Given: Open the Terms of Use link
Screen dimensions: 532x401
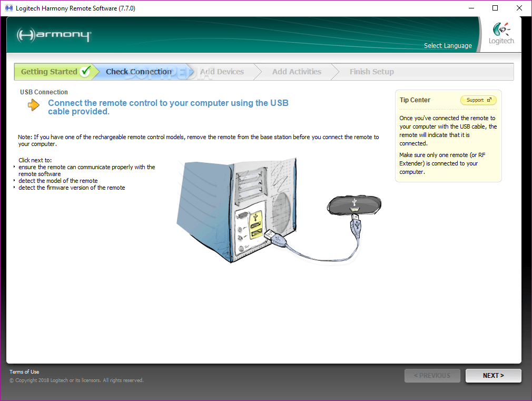Looking at the screenshot, I should [24, 372].
